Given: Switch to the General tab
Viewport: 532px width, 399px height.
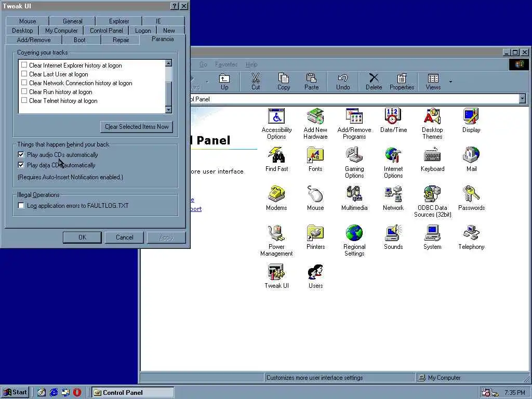Looking at the screenshot, I should tap(73, 21).
